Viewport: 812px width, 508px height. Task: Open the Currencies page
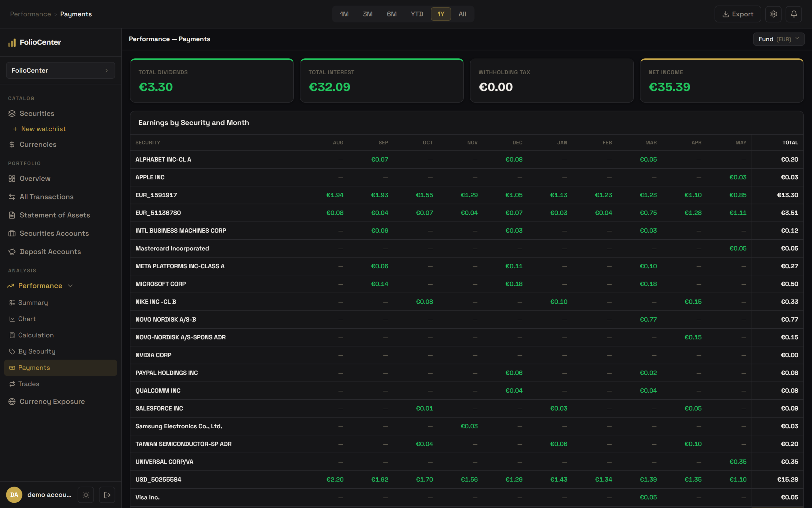(38, 144)
